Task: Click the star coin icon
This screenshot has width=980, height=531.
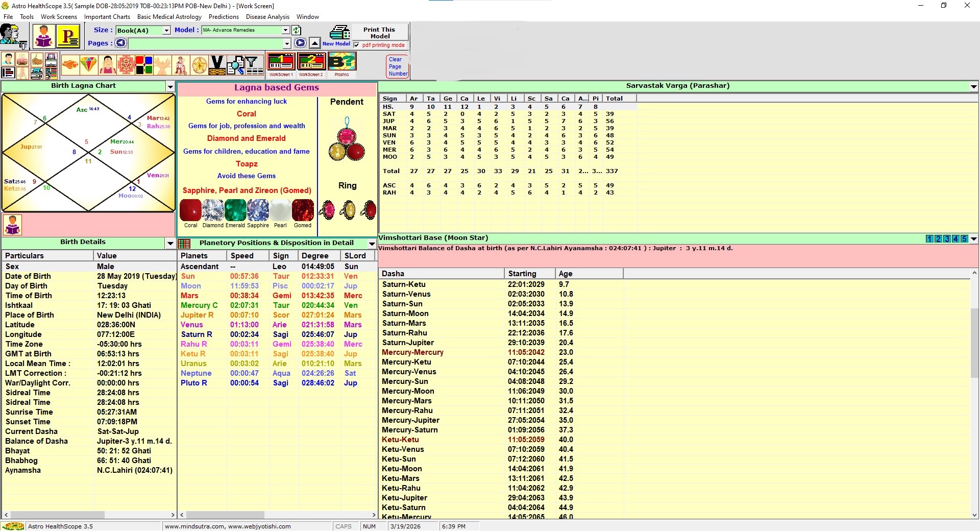Action: point(200,65)
